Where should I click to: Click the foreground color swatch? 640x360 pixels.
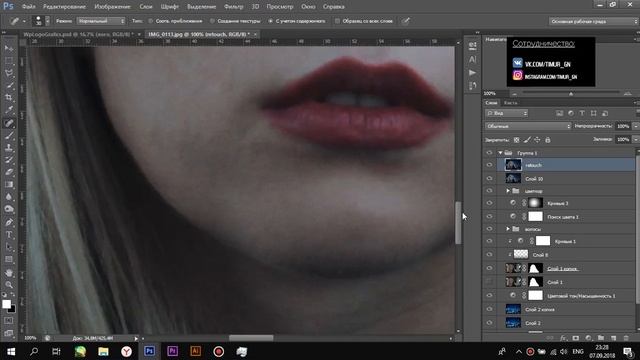[6, 304]
